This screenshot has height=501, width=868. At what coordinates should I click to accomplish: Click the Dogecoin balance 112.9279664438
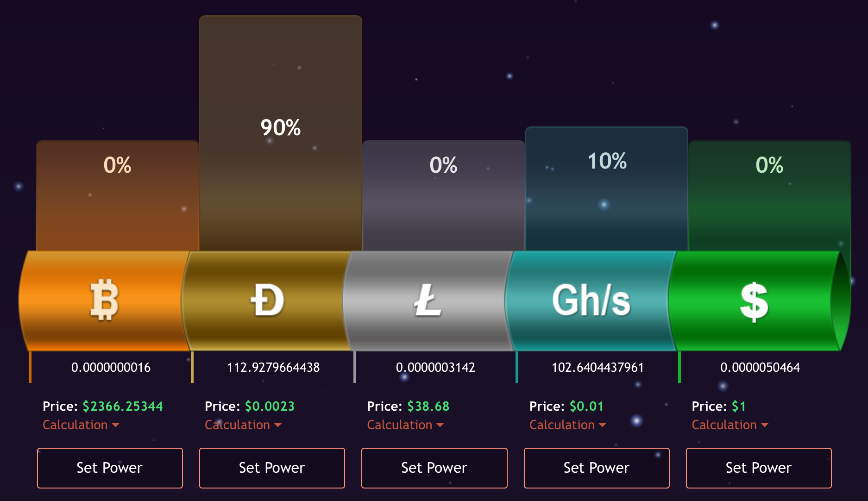click(273, 368)
